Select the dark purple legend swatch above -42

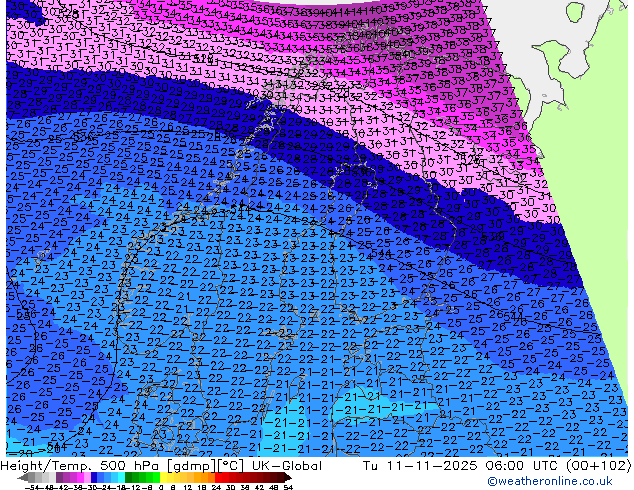[59, 478]
